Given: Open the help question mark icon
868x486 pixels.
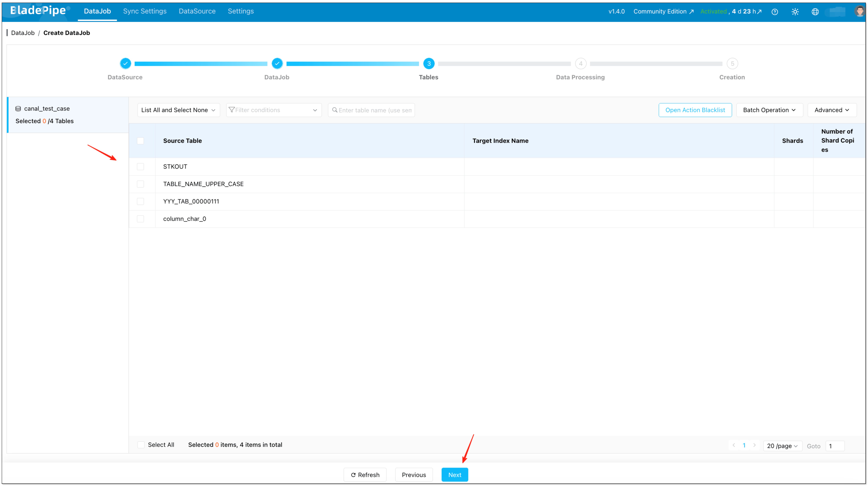Looking at the screenshot, I should pos(775,11).
